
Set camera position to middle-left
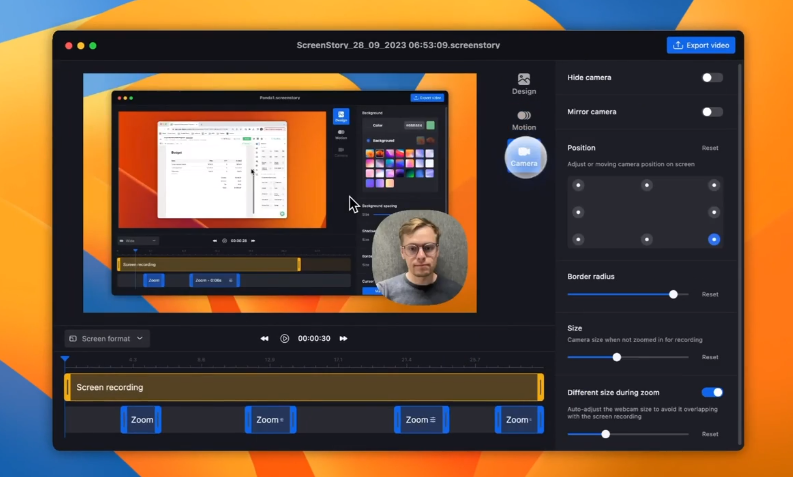(x=578, y=212)
